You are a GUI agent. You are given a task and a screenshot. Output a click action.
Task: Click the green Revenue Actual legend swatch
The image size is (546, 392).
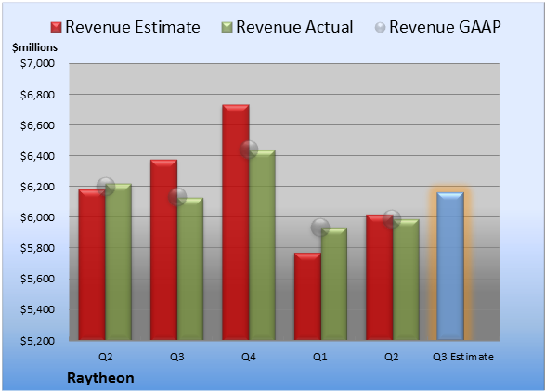coord(227,28)
